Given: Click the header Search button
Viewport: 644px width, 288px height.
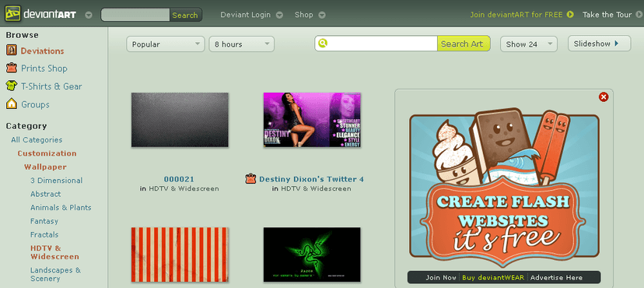Looking at the screenshot, I should click(185, 15).
